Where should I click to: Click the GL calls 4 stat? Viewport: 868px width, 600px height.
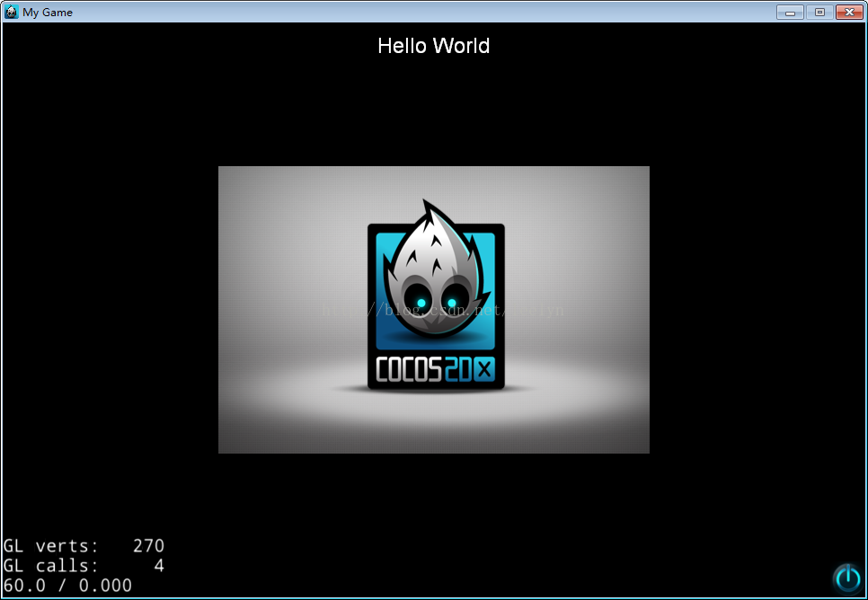[84, 566]
